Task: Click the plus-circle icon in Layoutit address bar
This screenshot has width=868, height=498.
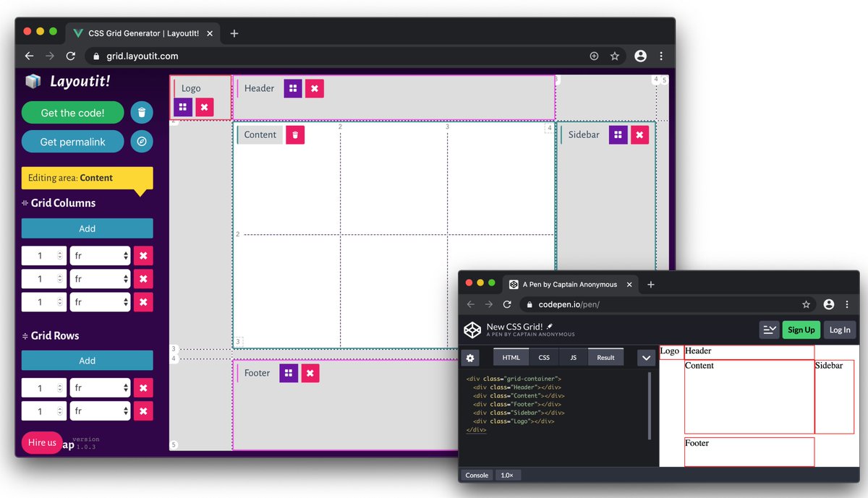Action: pyautogui.click(x=594, y=56)
